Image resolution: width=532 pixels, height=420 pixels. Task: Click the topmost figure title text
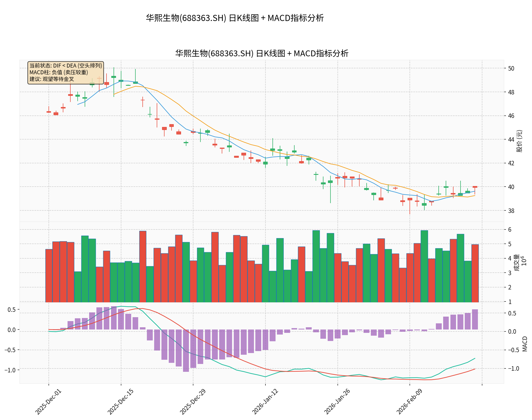(x=235, y=18)
